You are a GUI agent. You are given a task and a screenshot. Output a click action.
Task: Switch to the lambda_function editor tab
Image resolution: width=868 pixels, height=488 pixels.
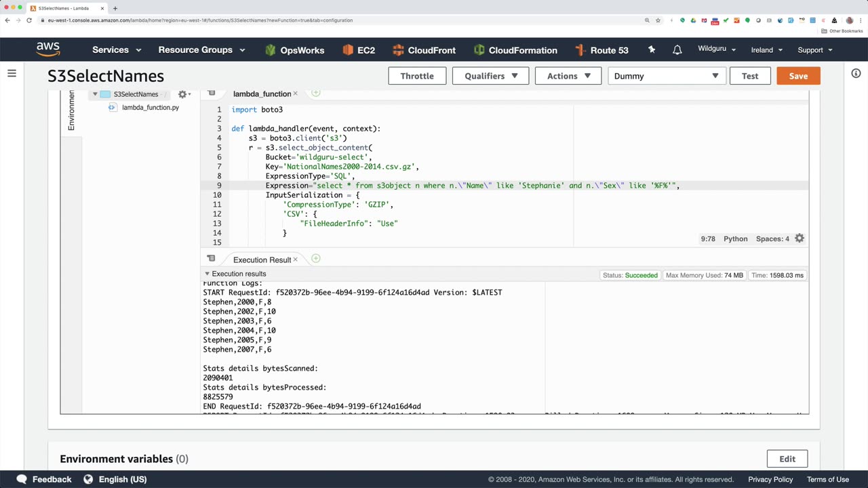(262, 94)
